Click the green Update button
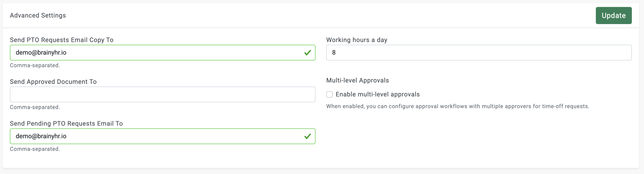 (613, 16)
